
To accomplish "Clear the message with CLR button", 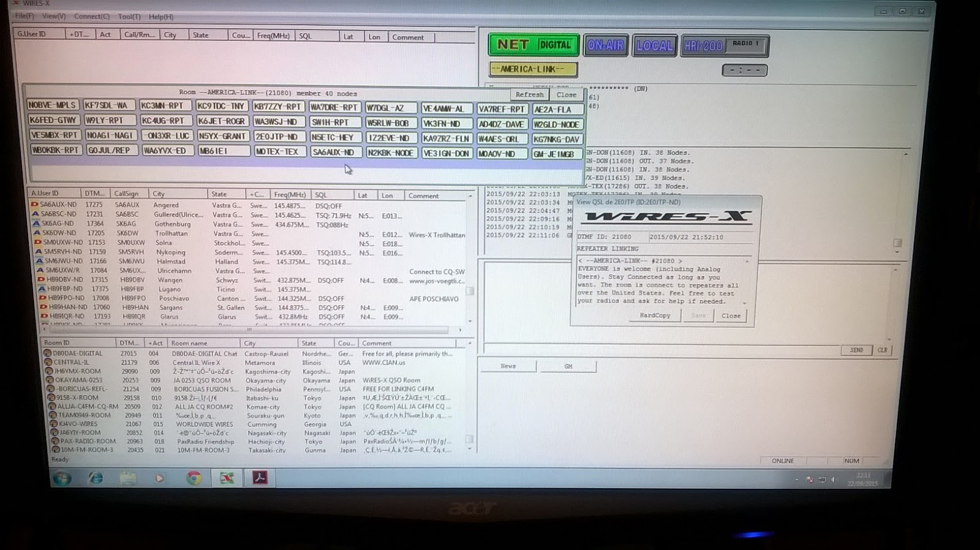I will tap(882, 350).
